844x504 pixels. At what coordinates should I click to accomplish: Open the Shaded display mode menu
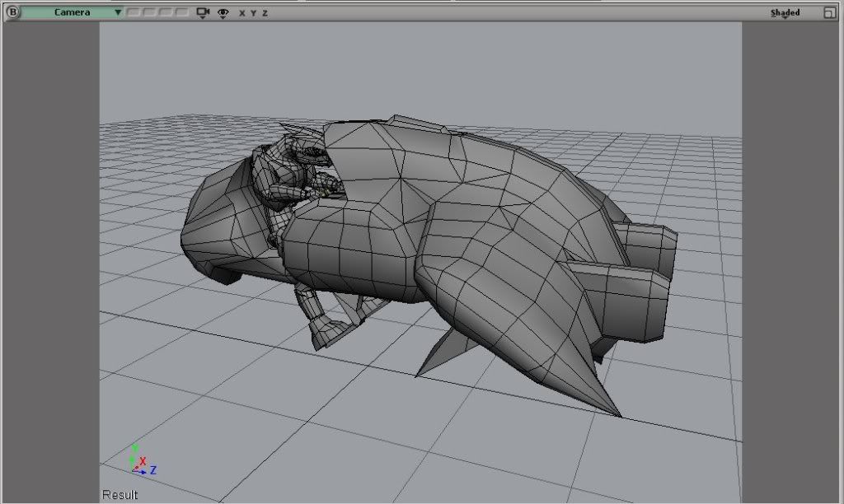click(785, 13)
